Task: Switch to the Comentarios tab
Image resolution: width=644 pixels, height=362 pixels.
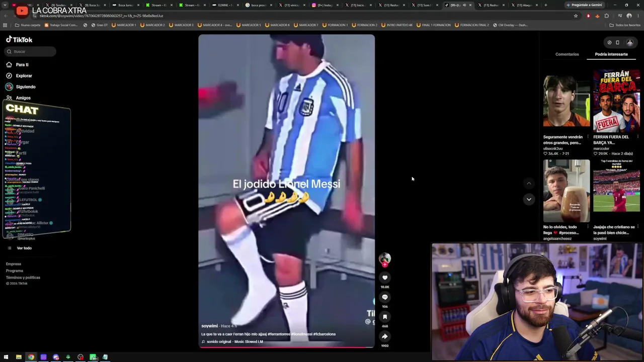Action: click(x=567, y=54)
